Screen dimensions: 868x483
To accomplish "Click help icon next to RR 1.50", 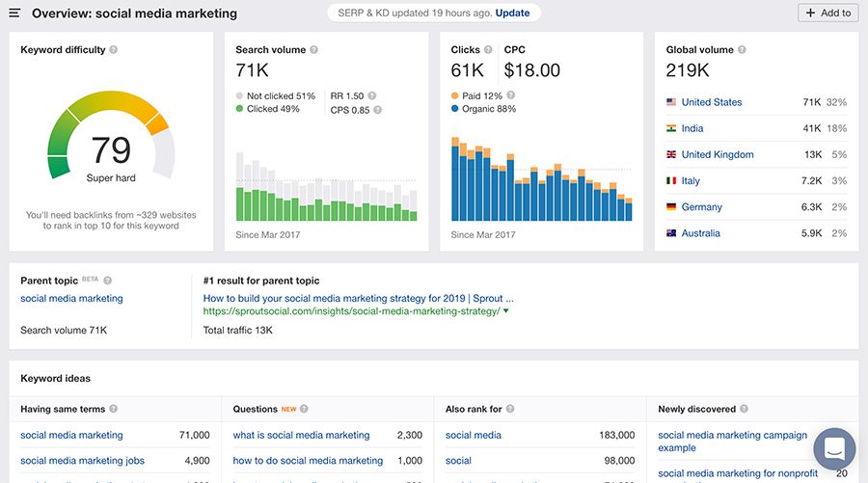I will tap(372, 96).
